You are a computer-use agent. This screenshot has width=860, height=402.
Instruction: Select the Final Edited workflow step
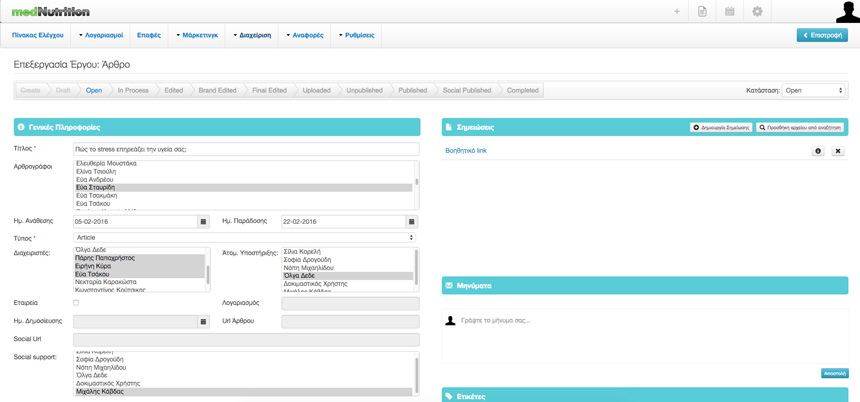(269, 90)
